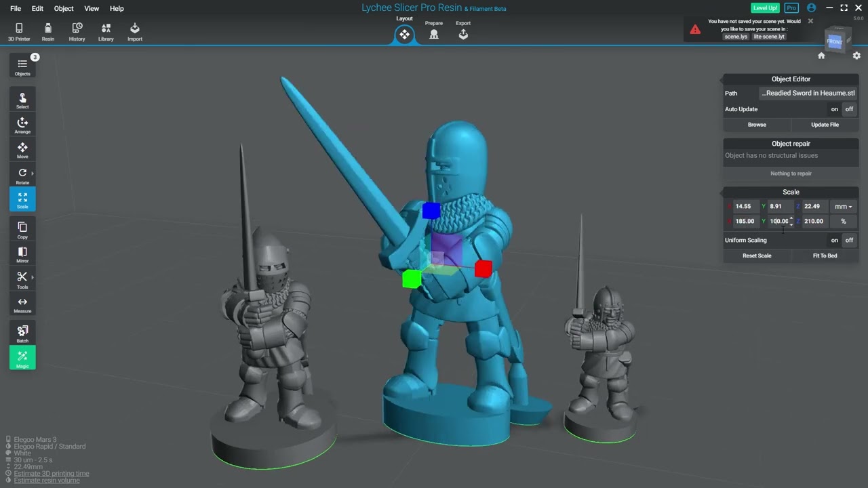Open the Object menu
868x488 pixels.
tap(64, 9)
